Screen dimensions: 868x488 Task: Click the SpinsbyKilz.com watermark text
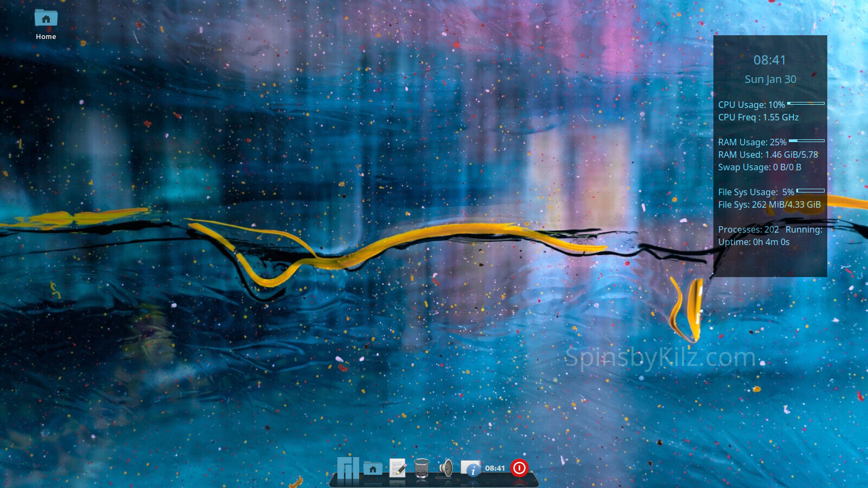(660, 358)
